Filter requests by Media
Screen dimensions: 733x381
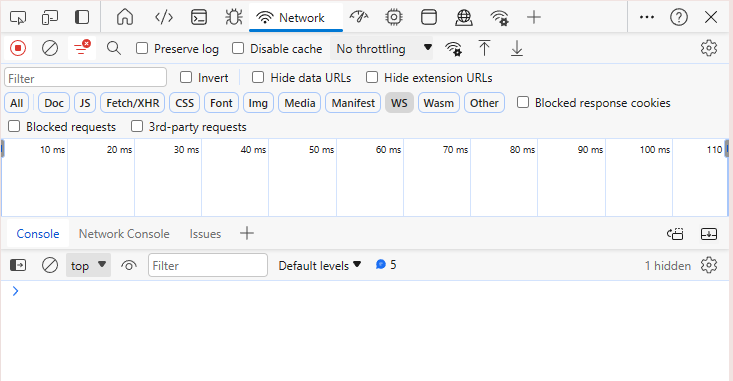pos(300,103)
